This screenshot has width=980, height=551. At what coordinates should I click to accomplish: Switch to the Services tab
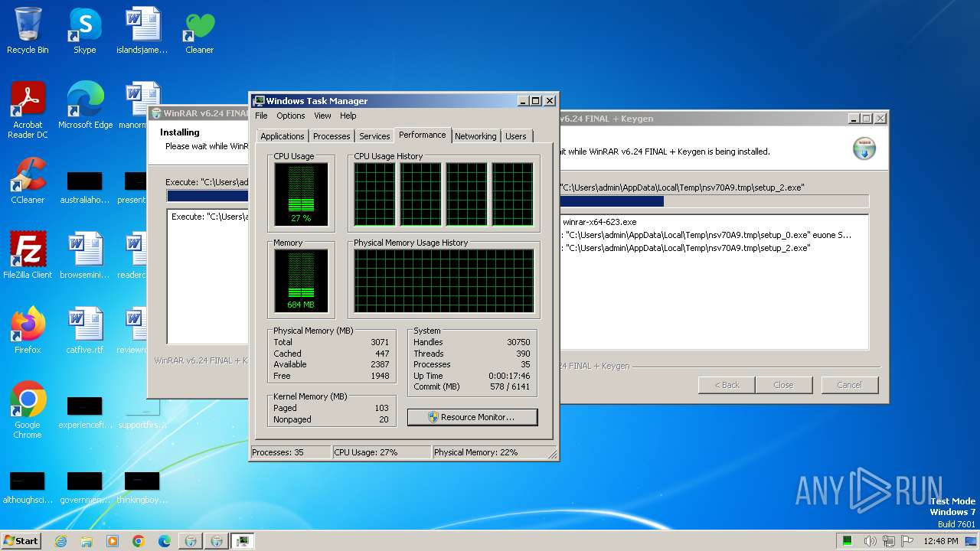tap(374, 136)
